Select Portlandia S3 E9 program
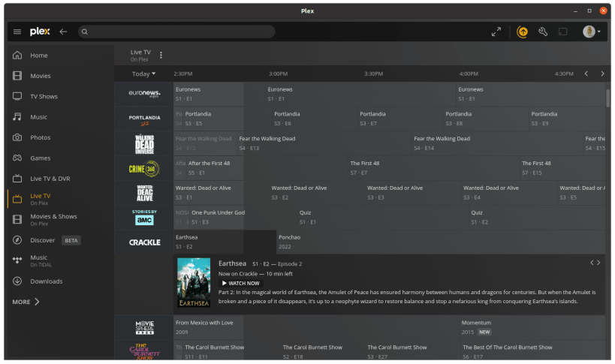This screenshot has width=615, height=364. [x=567, y=119]
